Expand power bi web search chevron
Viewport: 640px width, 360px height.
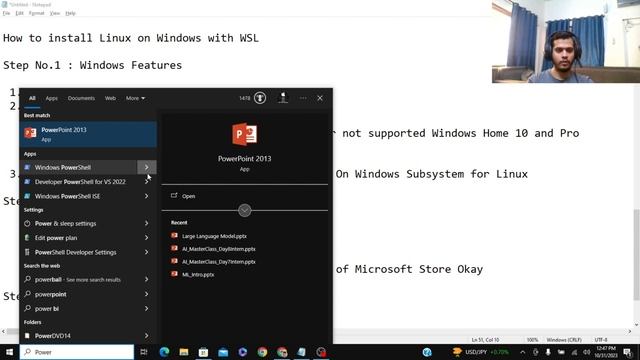147,309
